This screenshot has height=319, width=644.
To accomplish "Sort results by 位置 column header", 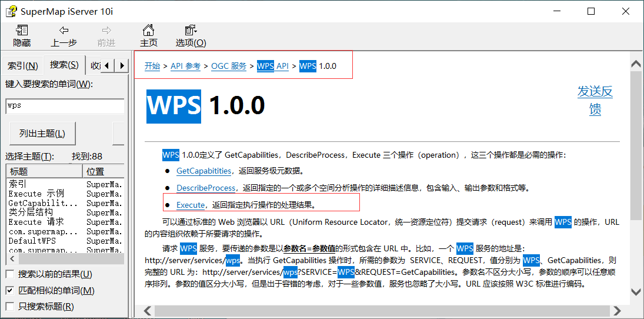I will pyautogui.click(x=103, y=171).
